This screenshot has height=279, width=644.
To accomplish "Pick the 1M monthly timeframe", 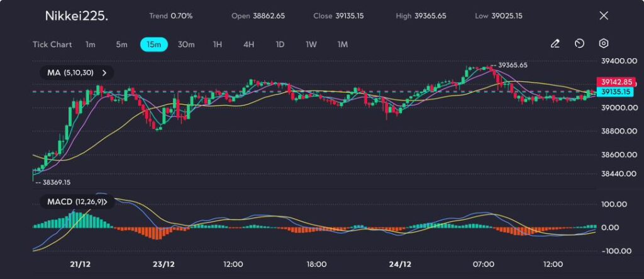I will pyautogui.click(x=343, y=45).
